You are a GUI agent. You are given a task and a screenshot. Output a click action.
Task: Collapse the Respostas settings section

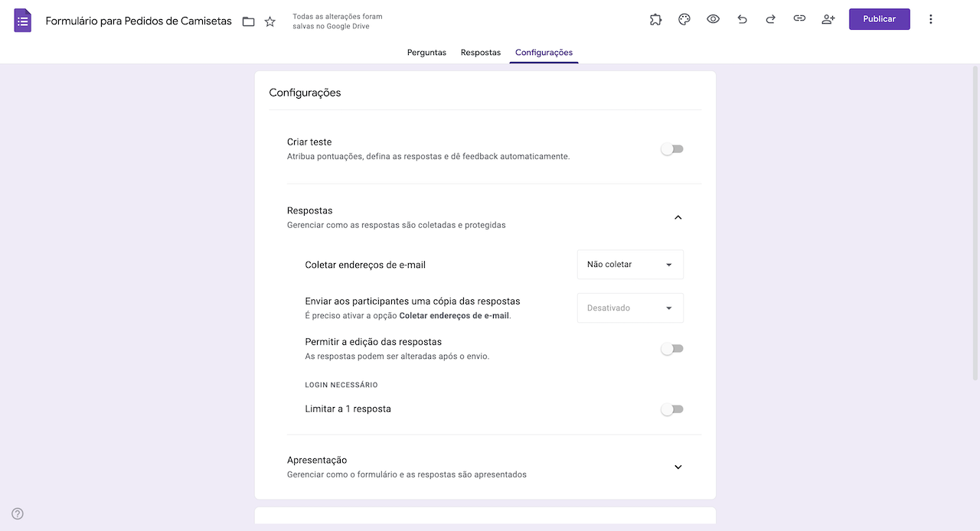678,217
